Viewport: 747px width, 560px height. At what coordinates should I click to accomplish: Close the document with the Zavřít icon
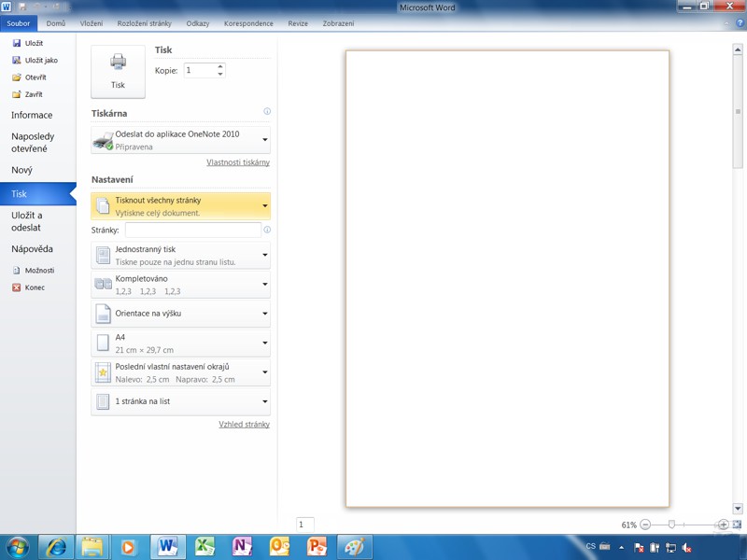pos(17,95)
